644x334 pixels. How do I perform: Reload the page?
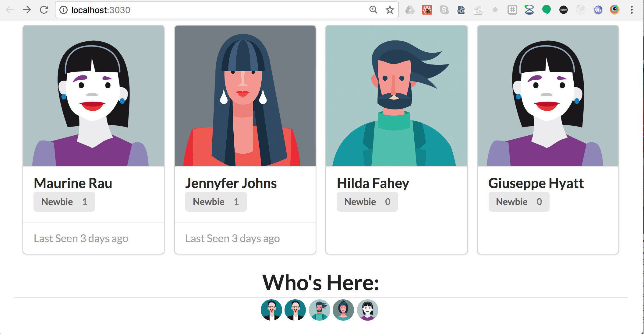pos(44,10)
